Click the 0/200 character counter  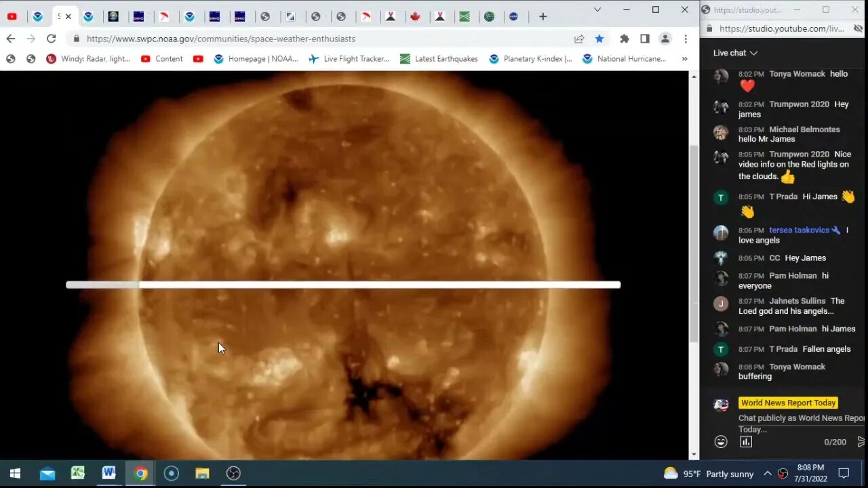click(835, 442)
